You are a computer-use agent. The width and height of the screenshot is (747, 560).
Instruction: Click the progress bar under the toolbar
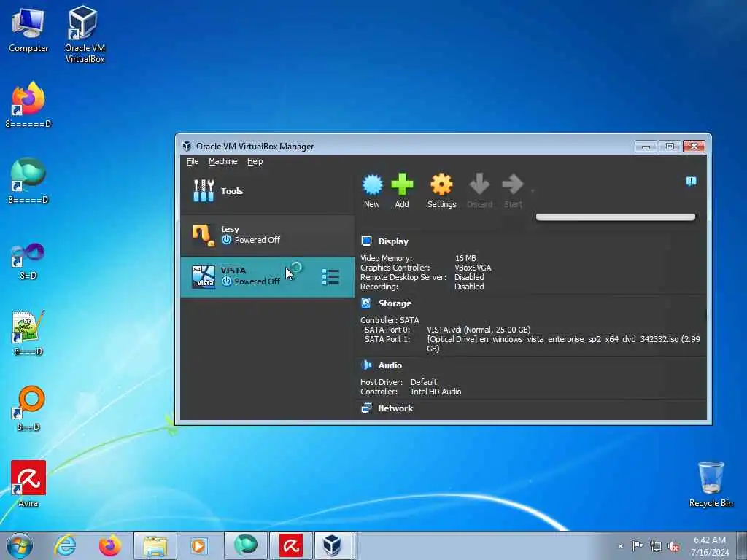(616, 217)
